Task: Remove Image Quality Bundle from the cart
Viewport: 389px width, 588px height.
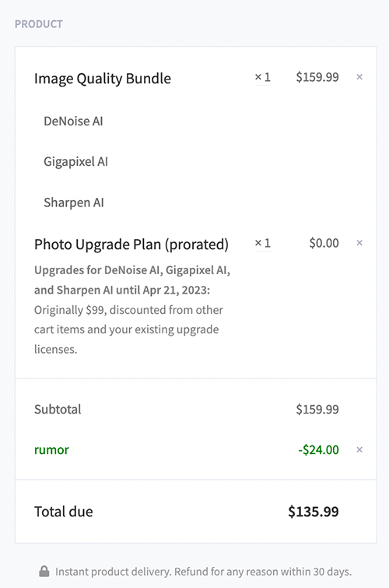Action: 359,77
